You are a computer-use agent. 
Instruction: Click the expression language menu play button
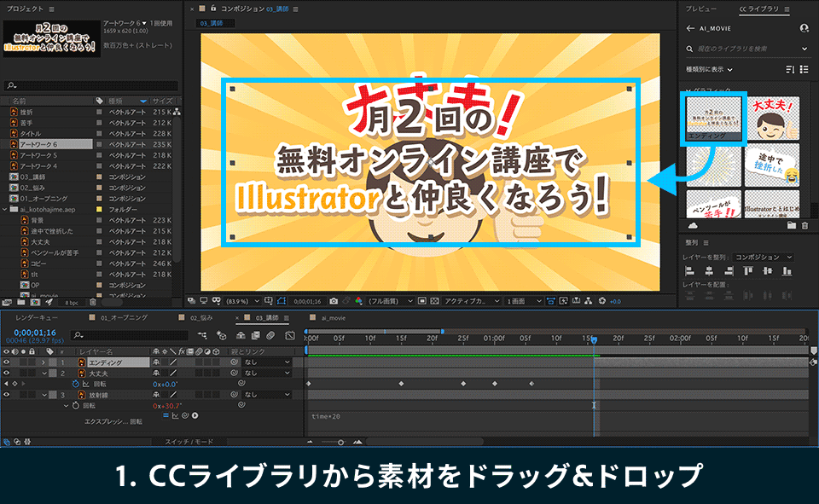pyautogui.click(x=195, y=415)
